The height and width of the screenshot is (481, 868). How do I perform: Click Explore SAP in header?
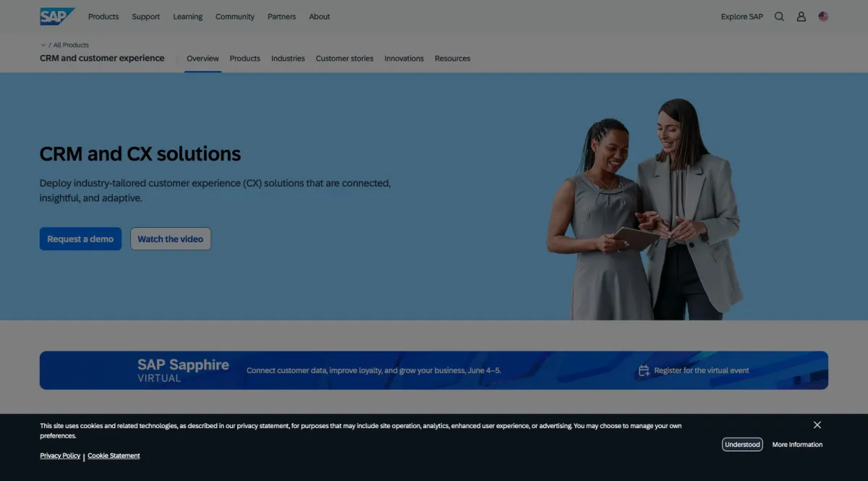[742, 17]
